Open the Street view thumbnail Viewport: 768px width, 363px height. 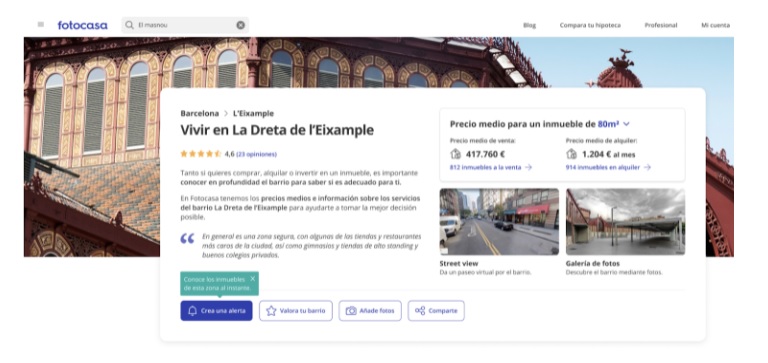499,222
